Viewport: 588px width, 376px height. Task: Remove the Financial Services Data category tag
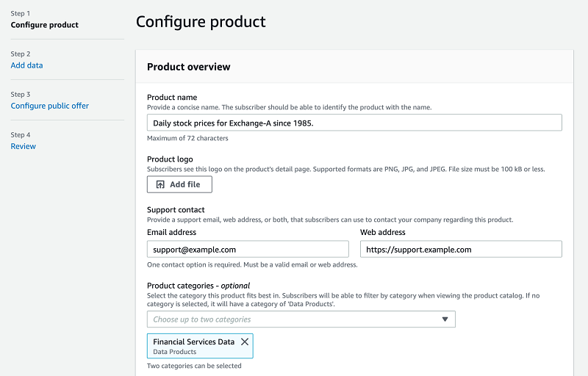(x=245, y=341)
